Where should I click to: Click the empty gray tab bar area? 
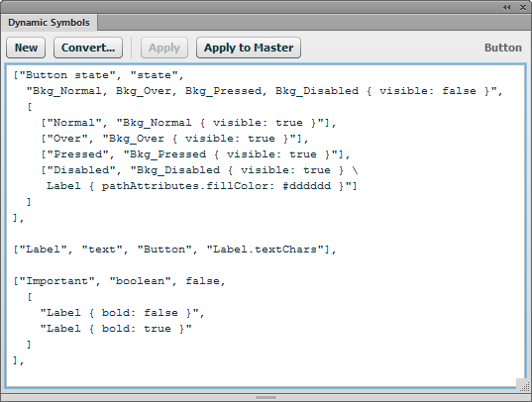click(314, 23)
